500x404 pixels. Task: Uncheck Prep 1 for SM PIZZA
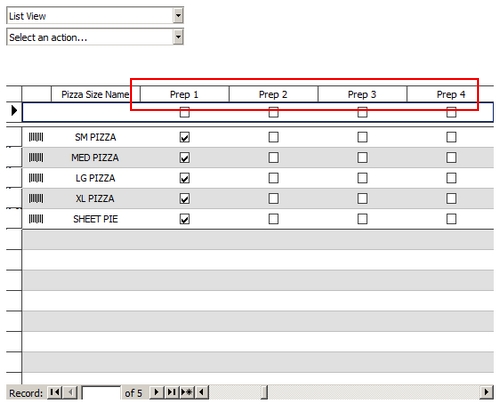(x=185, y=137)
